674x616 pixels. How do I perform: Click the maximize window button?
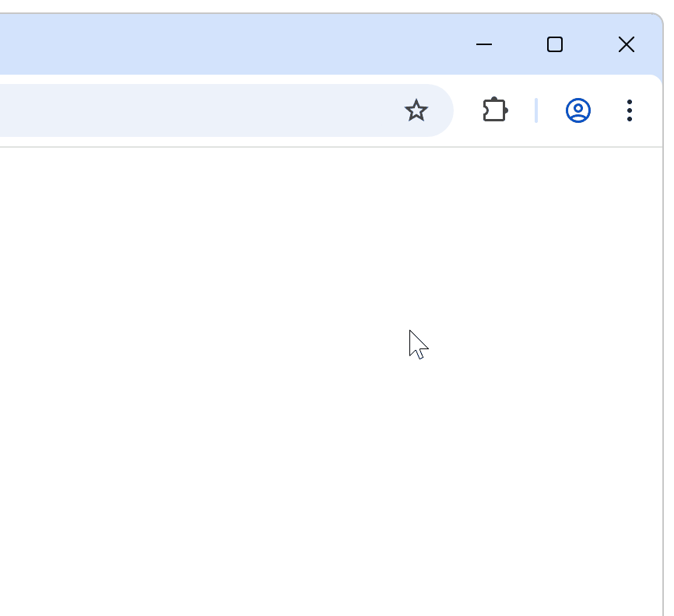tap(555, 44)
